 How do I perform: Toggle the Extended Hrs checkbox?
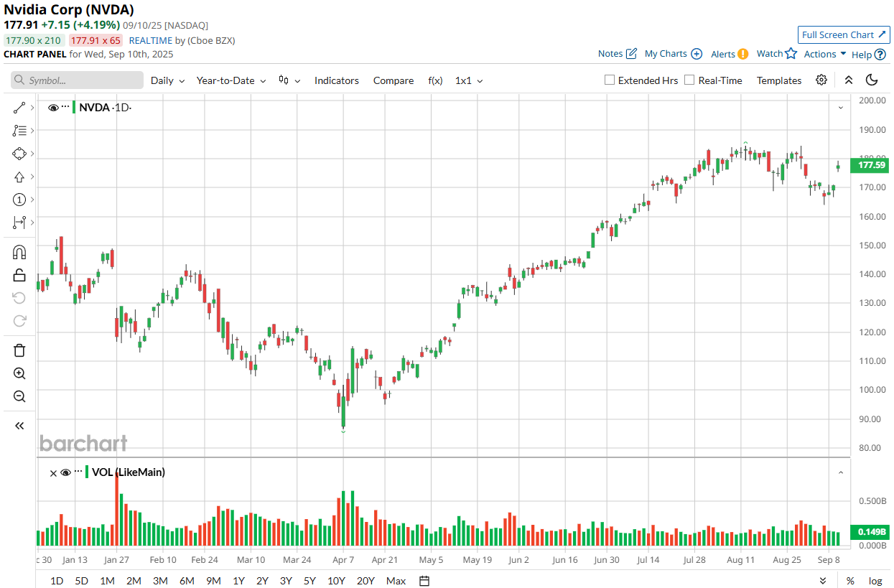pos(610,80)
